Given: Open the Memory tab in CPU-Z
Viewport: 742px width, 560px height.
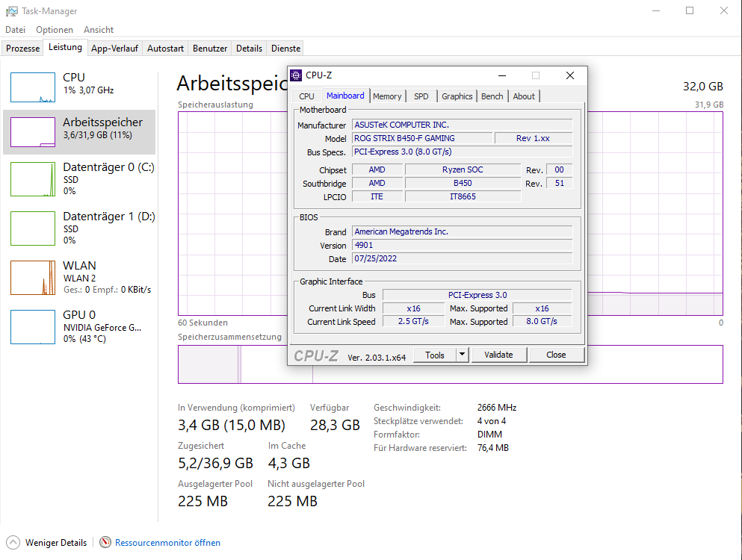Looking at the screenshot, I should pos(387,96).
